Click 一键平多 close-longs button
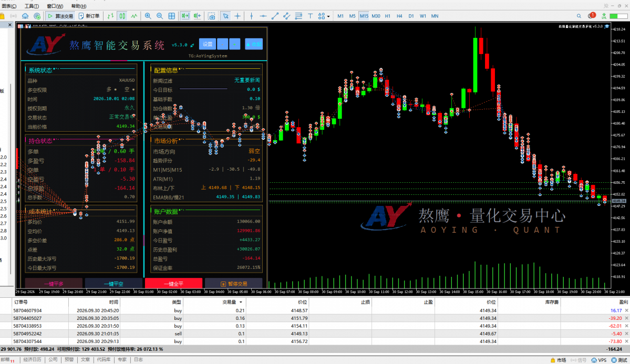Image resolution: width=630 pixels, height=364 pixels. [x=54, y=283]
